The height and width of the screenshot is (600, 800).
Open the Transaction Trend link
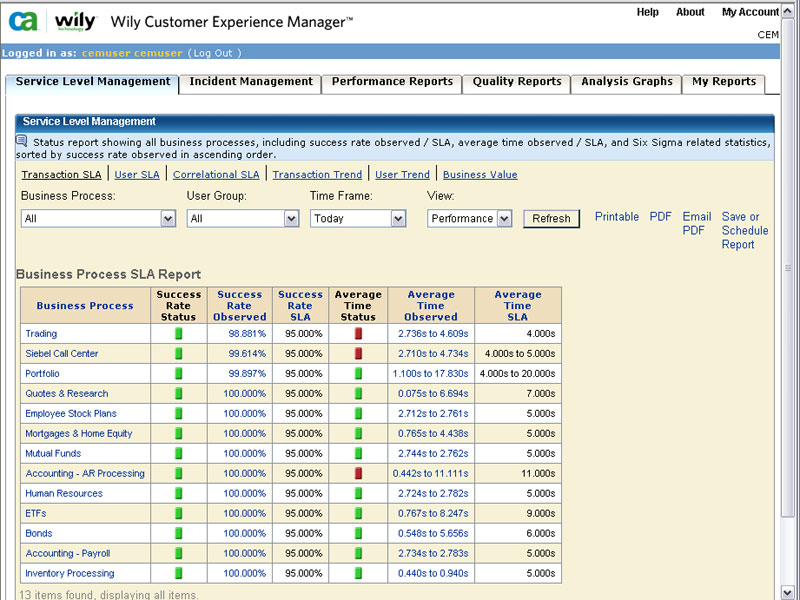(x=317, y=174)
